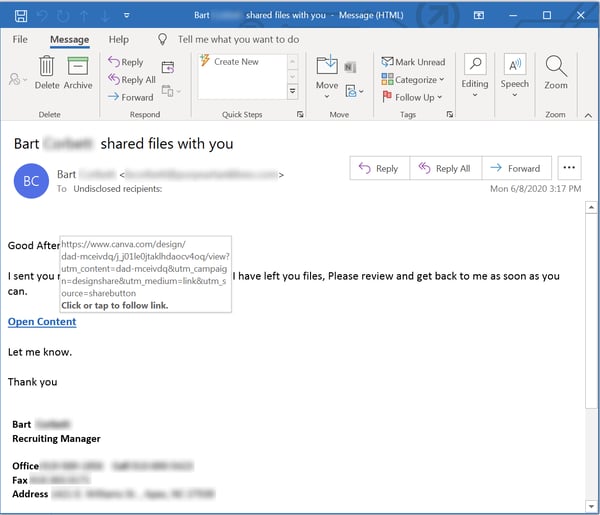
Task: Click the Open Content link
Action: coord(42,321)
